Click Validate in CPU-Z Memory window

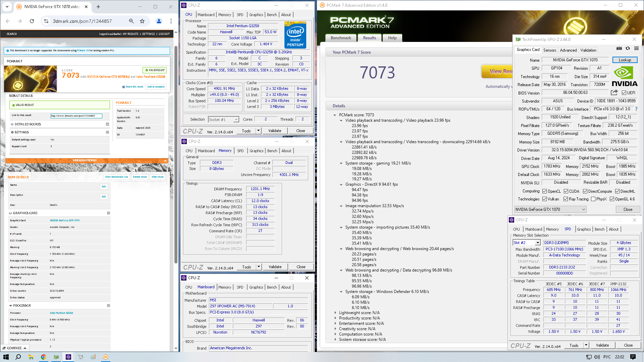275,267
